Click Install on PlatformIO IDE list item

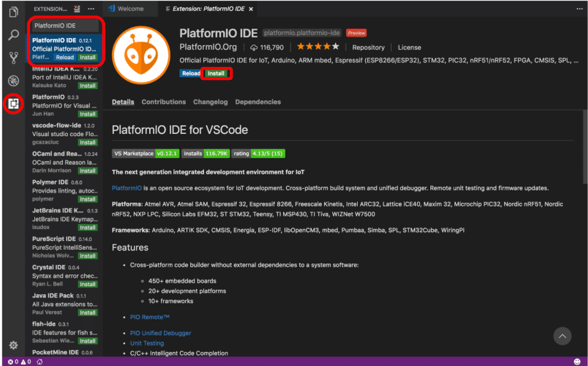point(87,58)
